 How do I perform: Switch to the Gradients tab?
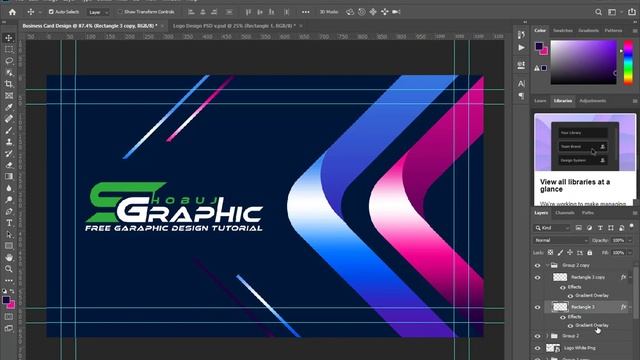[x=588, y=31]
